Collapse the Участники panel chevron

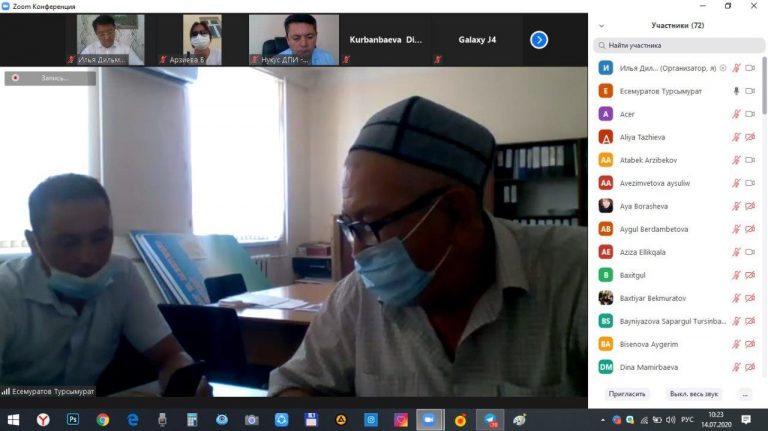tap(601, 25)
